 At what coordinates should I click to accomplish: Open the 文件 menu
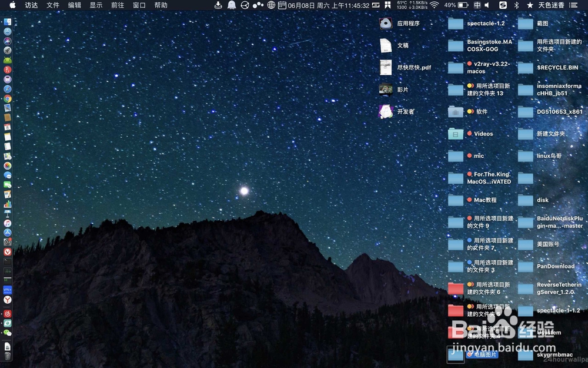(53, 5)
